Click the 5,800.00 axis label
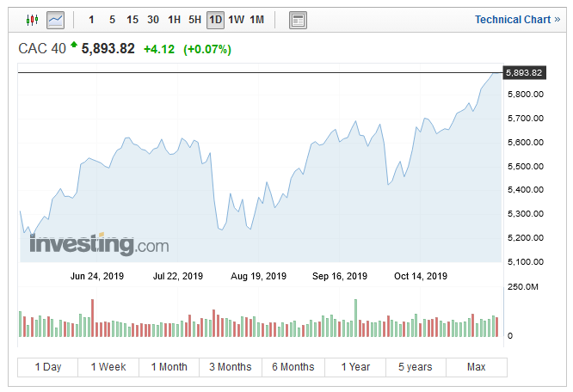The height and width of the screenshot is (392, 573). tap(525, 95)
